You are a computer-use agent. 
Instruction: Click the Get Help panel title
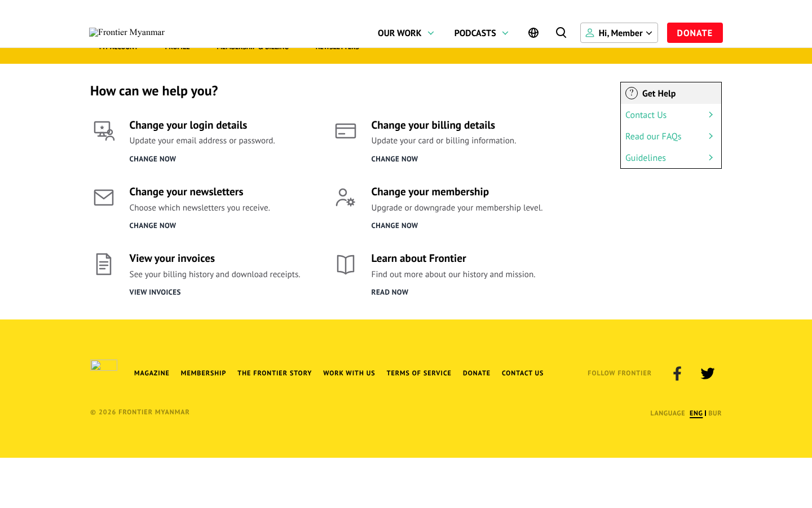pyautogui.click(x=659, y=93)
